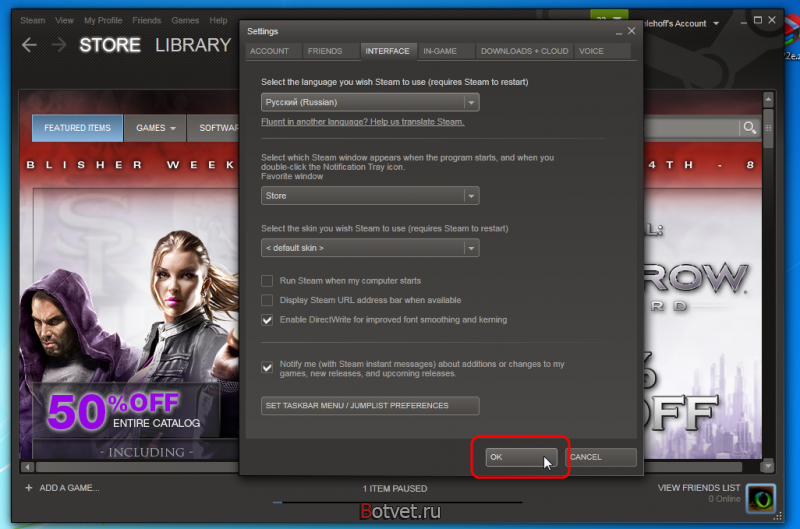
Task: Go forward with the right arrow icon
Action: click(59, 45)
